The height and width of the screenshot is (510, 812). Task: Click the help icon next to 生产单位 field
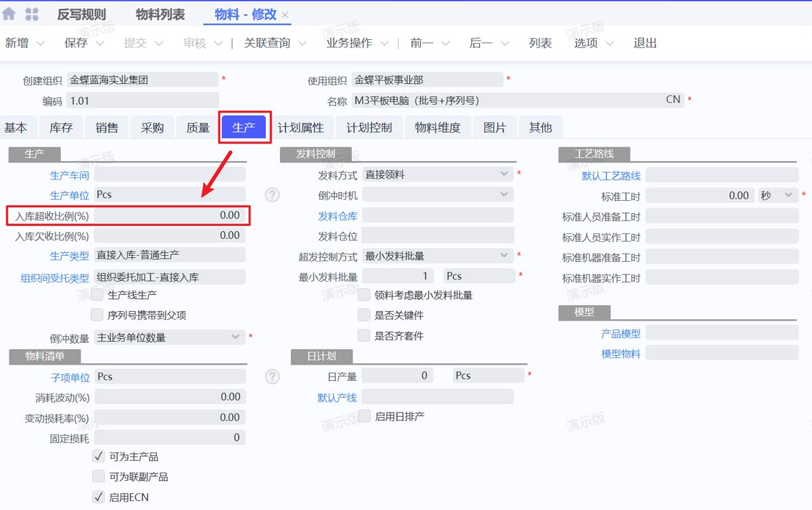272,194
